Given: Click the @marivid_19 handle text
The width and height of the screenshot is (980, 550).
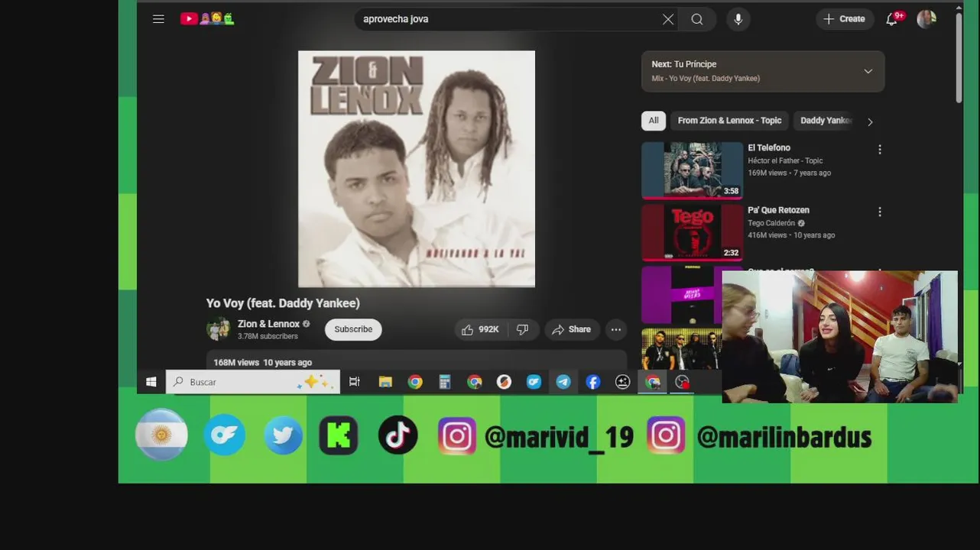Looking at the screenshot, I should [x=559, y=438].
